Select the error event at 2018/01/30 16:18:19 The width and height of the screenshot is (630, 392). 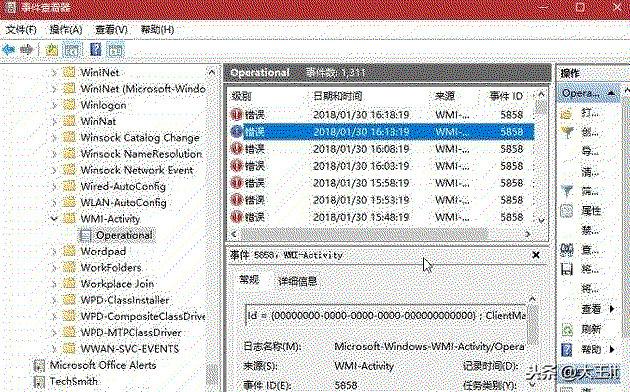point(382,115)
